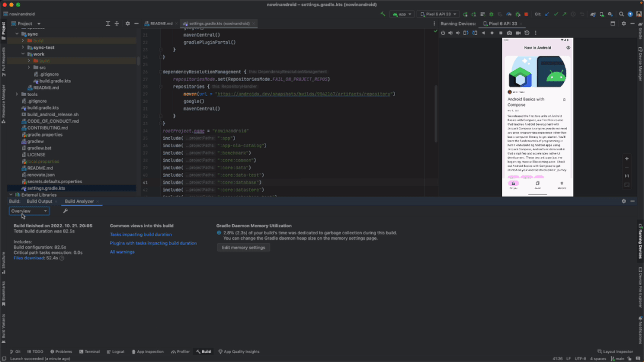This screenshot has height=362, width=644.
Task: Click Git Push green arrow icon
Action: [565, 14]
